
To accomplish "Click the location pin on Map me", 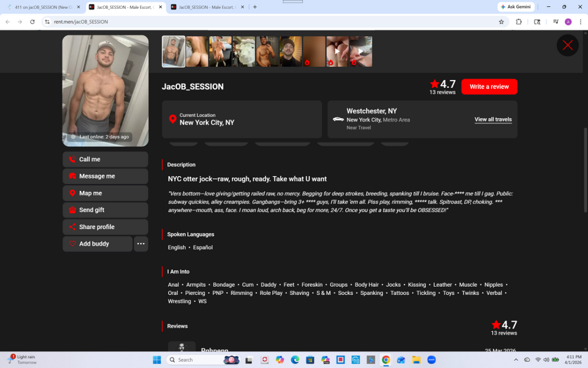I will coord(72,193).
